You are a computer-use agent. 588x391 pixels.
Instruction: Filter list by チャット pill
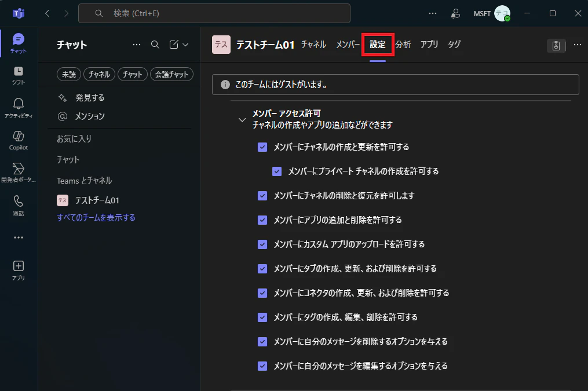[133, 74]
